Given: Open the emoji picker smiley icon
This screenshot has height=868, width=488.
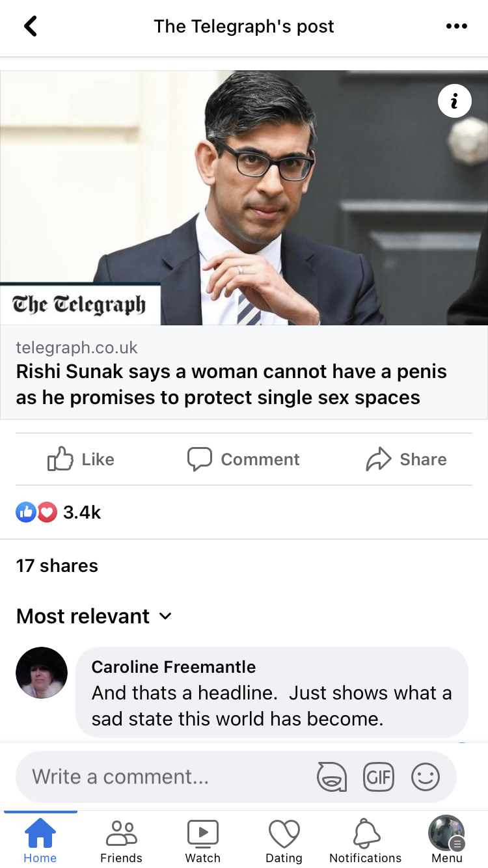Looking at the screenshot, I should (x=426, y=777).
